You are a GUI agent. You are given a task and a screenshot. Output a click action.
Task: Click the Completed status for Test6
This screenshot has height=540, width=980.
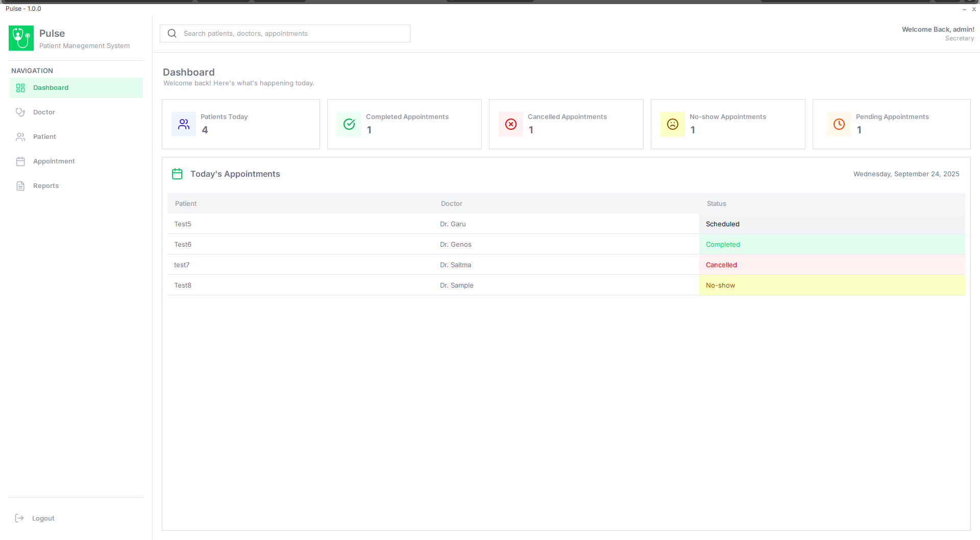[x=723, y=245]
